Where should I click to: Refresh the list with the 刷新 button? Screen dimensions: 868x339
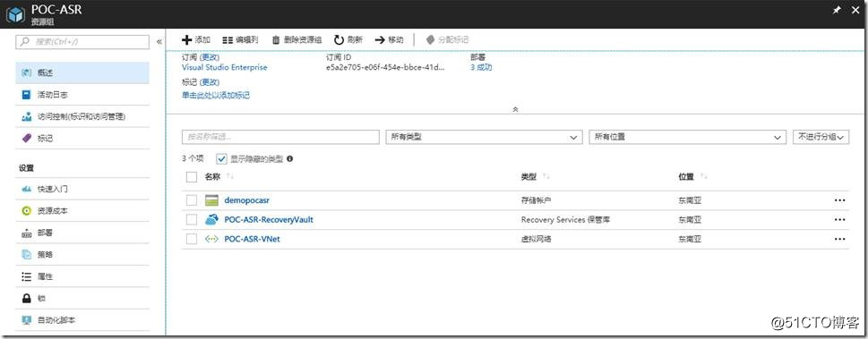point(348,40)
